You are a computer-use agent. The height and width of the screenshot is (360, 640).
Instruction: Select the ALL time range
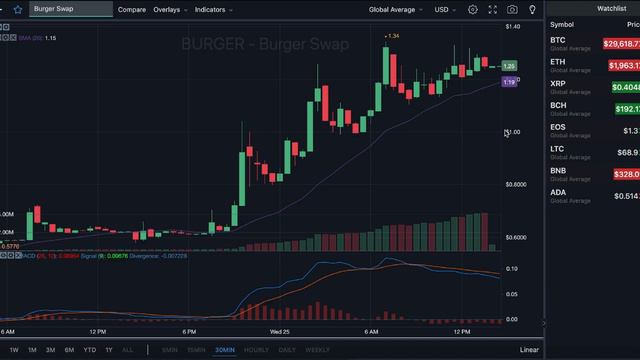(127, 350)
